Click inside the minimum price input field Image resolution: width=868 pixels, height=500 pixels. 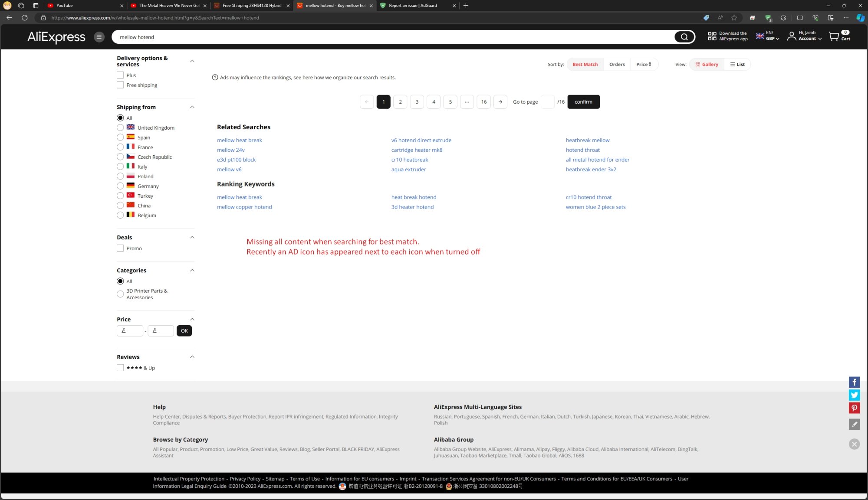click(130, 330)
